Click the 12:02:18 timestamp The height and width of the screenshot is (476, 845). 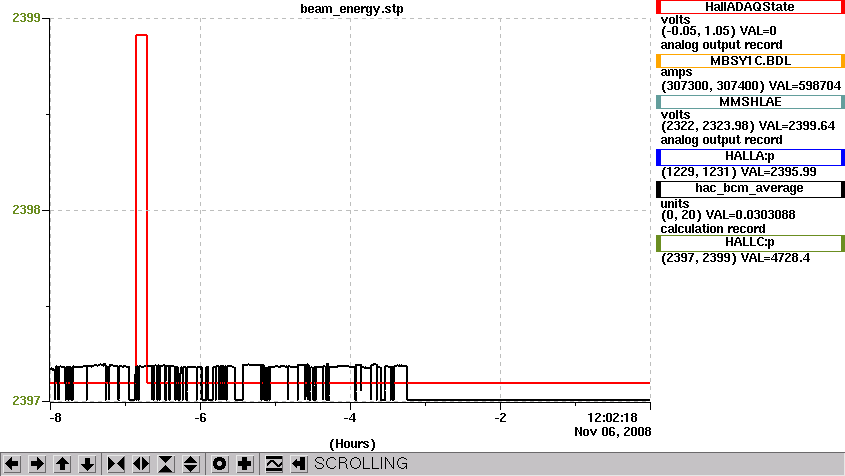click(612, 418)
